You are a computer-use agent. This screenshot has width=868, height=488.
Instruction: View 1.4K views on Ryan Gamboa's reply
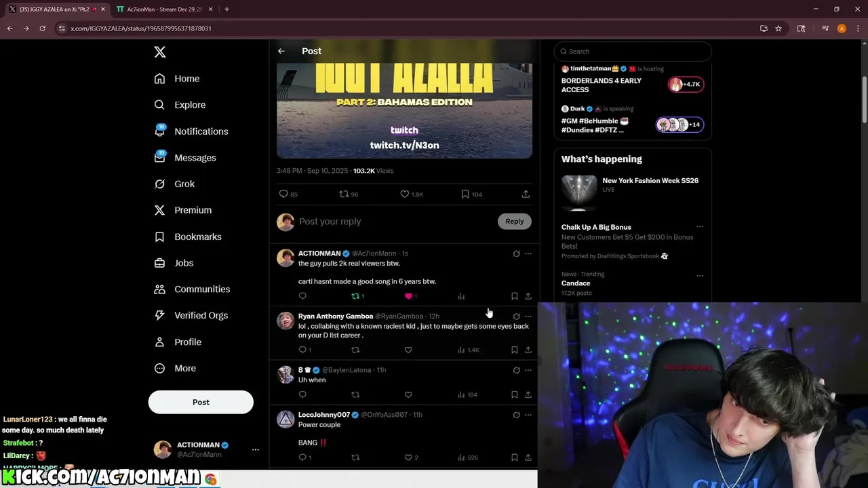click(x=468, y=350)
